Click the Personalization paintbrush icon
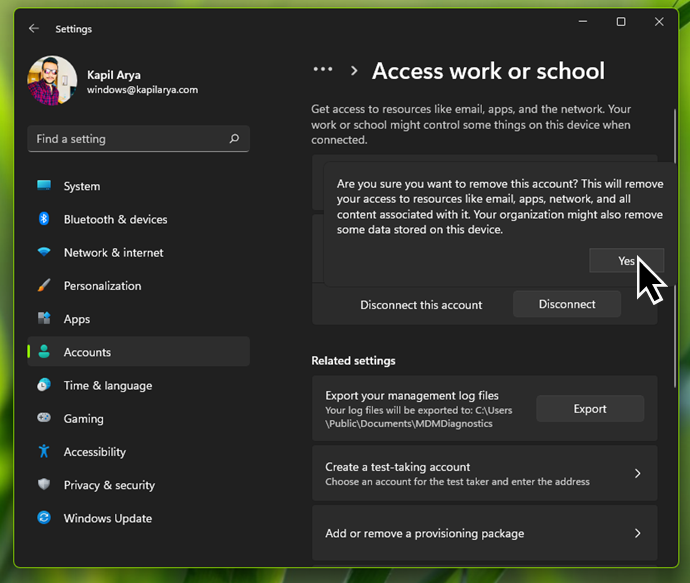 pyautogui.click(x=44, y=285)
